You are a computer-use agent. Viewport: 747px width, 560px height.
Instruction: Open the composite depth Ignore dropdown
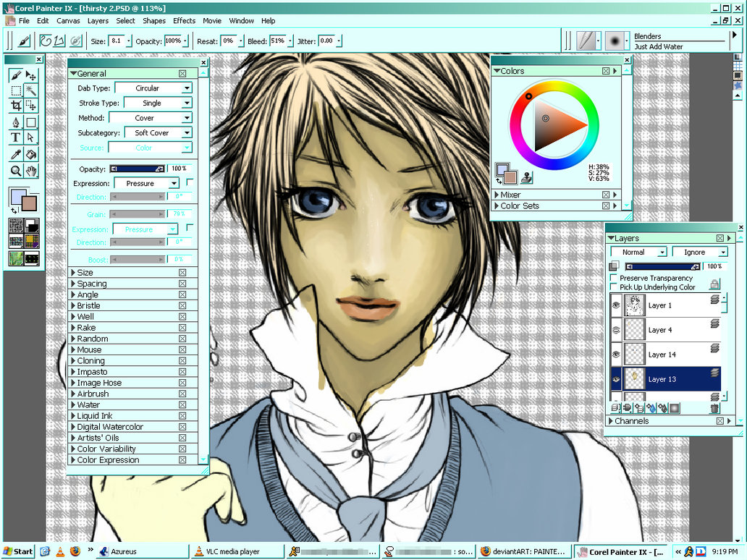[x=700, y=252]
